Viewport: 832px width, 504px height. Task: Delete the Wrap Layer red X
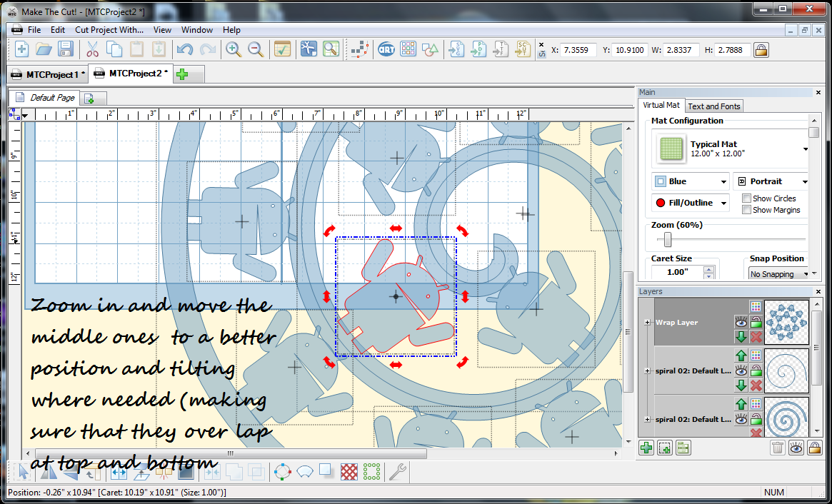click(756, 337)
